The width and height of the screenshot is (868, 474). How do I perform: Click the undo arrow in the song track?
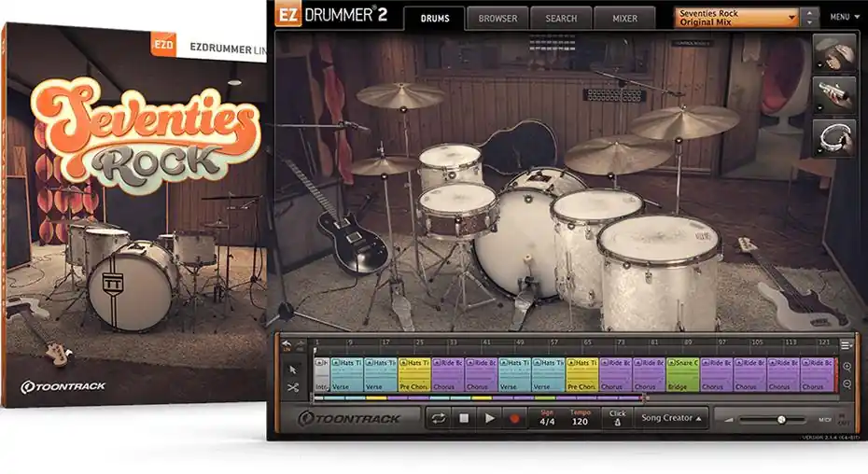(x=287, y=345)
